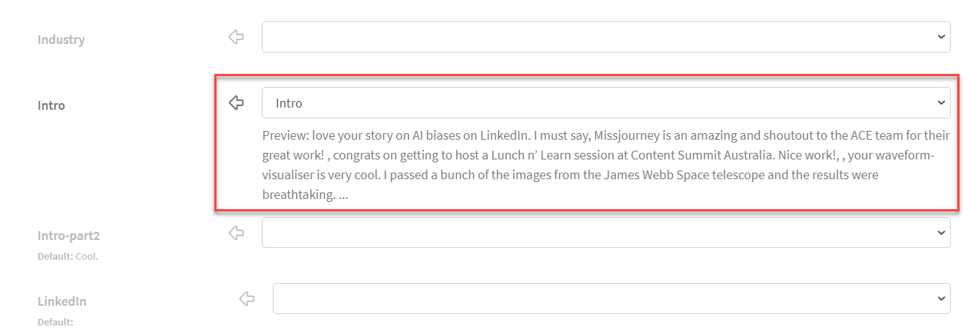Click the word 'Missjourney' in the preview
The image size is (980, 335).
(626, 136)
